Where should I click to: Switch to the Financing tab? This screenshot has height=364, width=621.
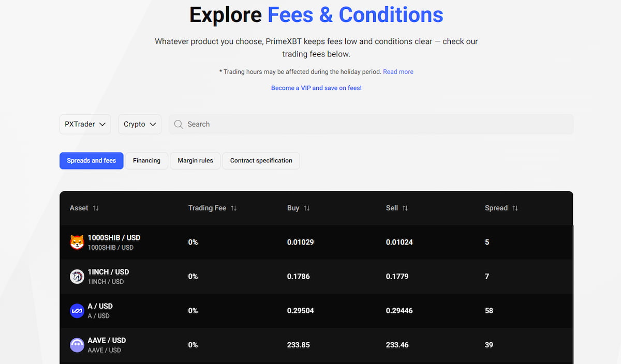[x=146, y=160]
